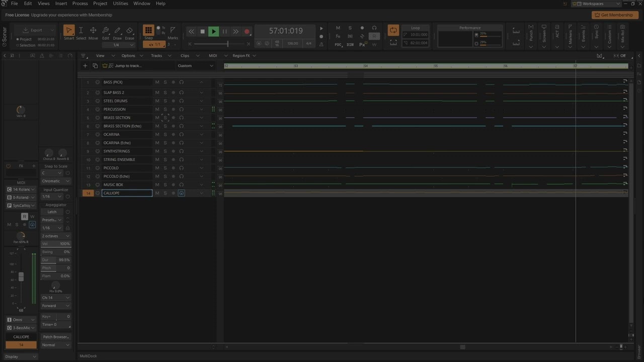Adjust the inspector volume fader
The width and height of the screenshot is (644, 362).
click(21, 277)
